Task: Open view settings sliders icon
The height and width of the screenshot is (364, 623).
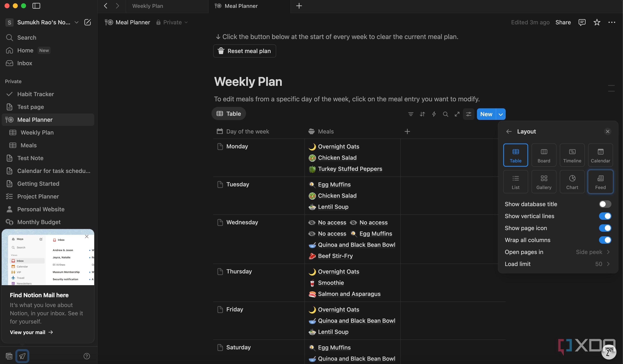Action: click(468, 114)
